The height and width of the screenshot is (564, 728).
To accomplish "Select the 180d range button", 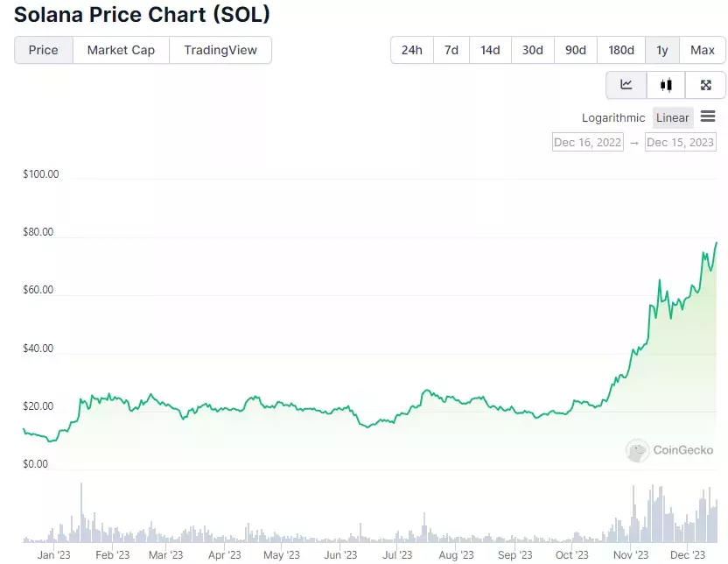I will coord(620,50).
